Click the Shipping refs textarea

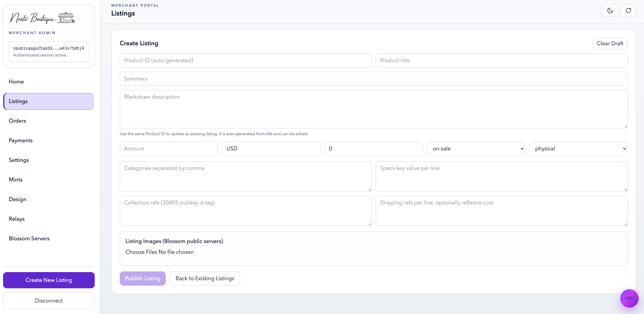(x=502, y=211)
